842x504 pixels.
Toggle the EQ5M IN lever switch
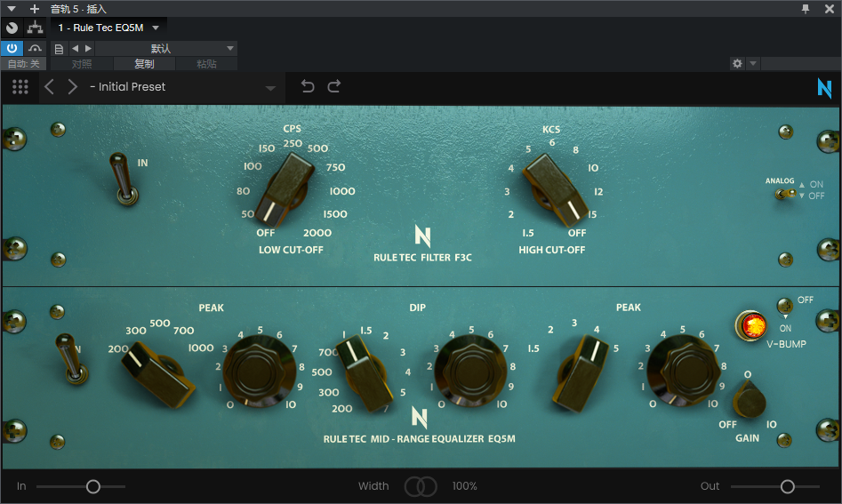(71, 358)
